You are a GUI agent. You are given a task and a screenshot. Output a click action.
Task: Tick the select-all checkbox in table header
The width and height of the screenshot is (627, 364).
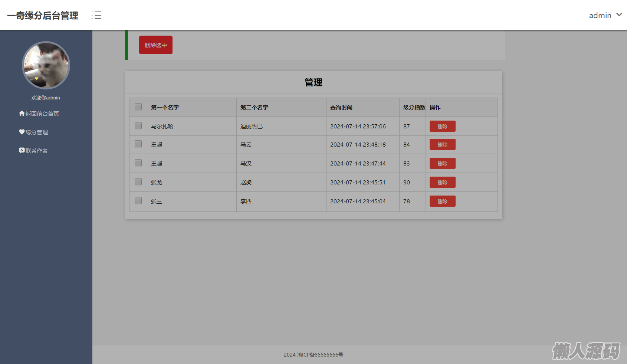pos(138,107)
